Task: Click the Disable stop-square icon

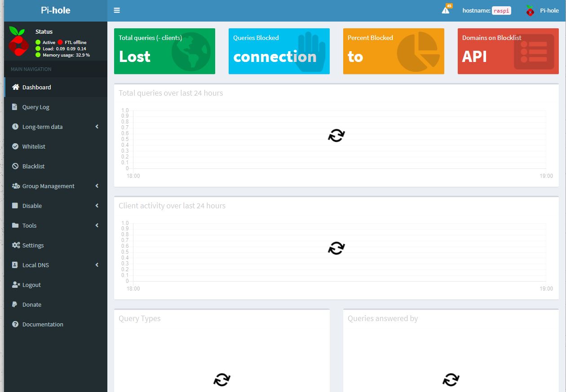Action: (15, 206)
